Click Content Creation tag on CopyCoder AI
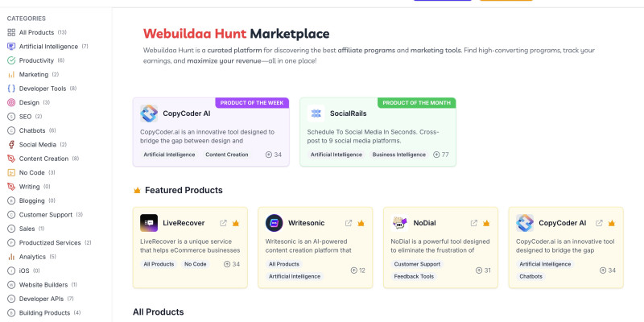The width and height of the screenshot is (644, 322). coord(227,154)
